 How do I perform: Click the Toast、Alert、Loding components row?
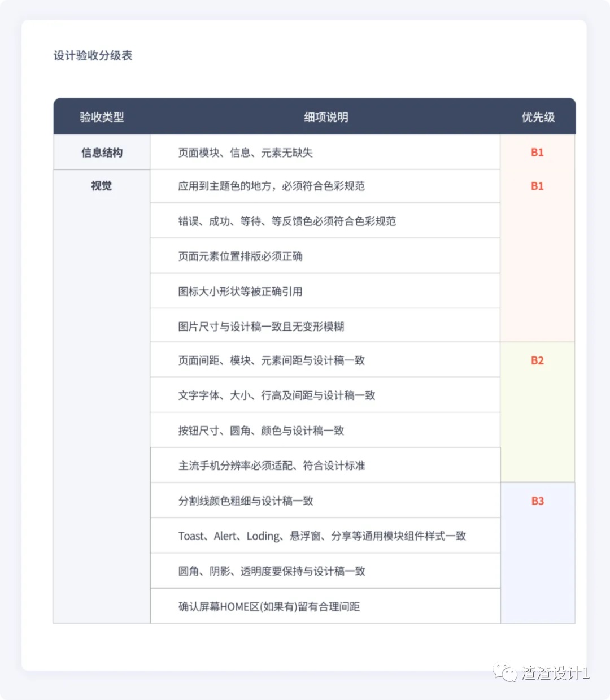(x=321, y=536)
